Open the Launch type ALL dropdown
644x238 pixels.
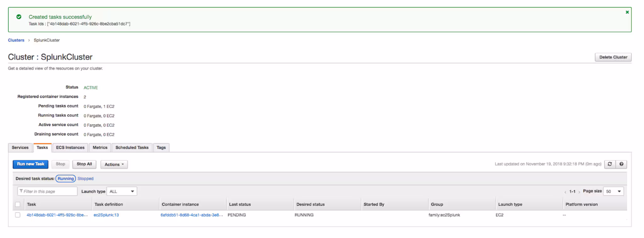(122, 191)
